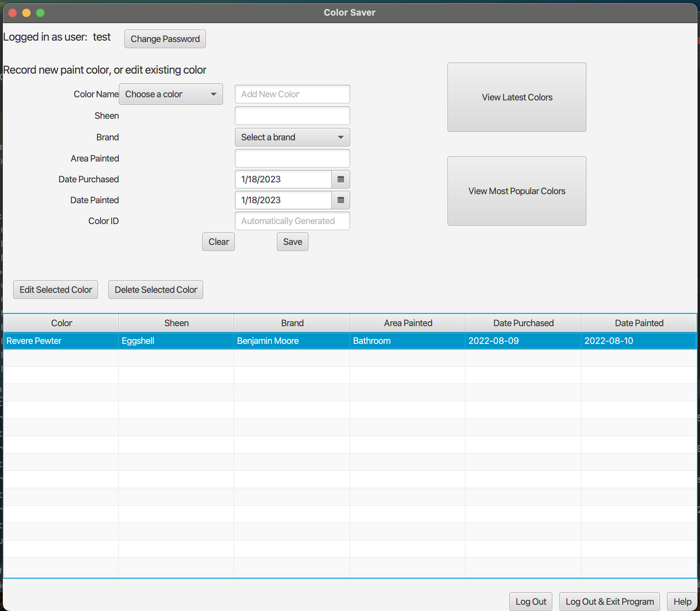Viewport: 700px width, 611px height.
Task: Open calendar picker for Date Purchased
Action: (340, 179)
